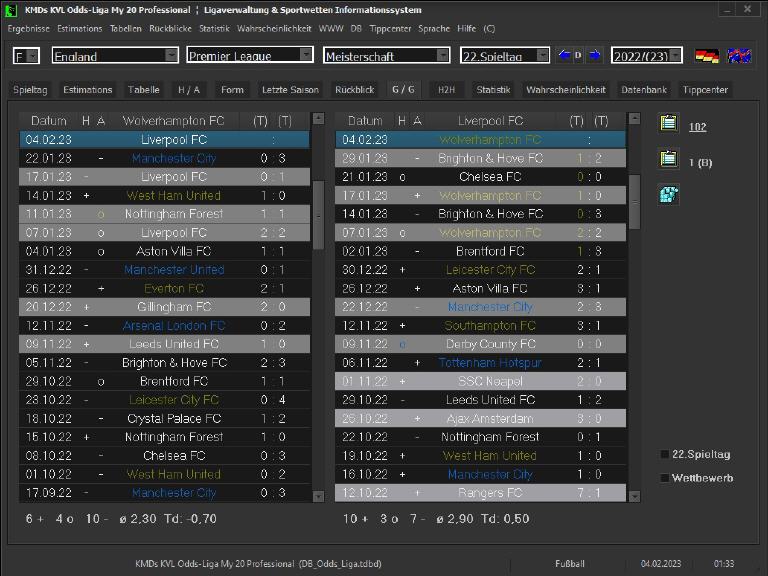The width and height of the screenshot is (768, 576).
Task: Switch to the H / A tab
Action: click(189, 90)
